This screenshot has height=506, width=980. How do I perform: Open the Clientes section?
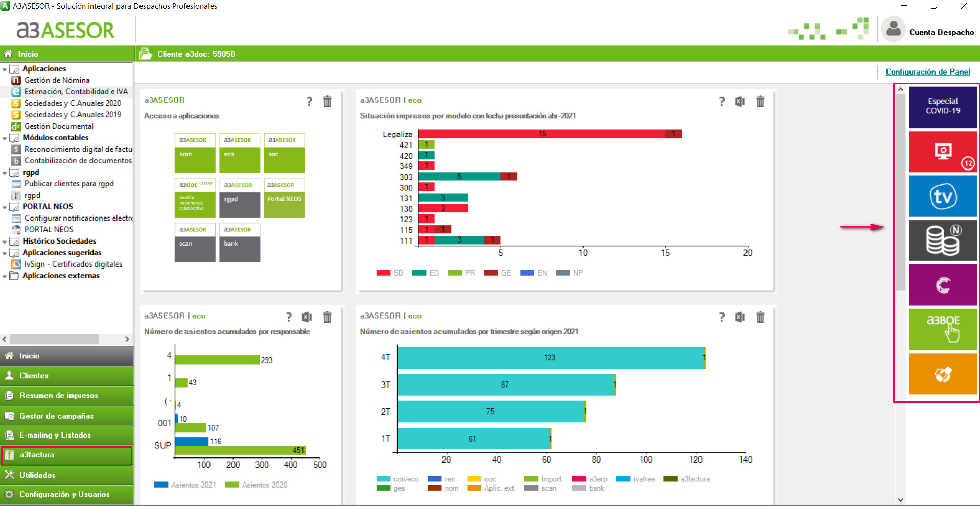(67, 376)
